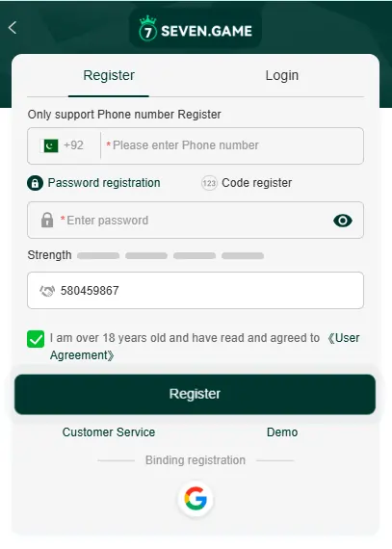
Task: Click the green Register button
Action: coord(195,394)
